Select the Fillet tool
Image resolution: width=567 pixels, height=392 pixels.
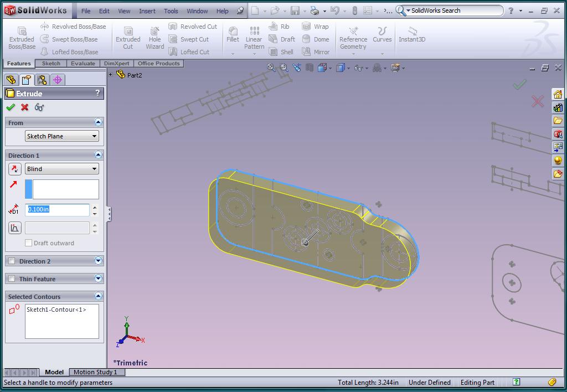click(x=233, y=35)
